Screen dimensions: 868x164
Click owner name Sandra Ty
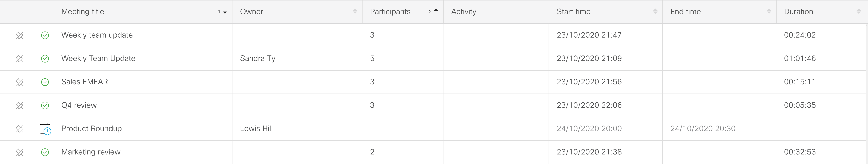(257, 58)
